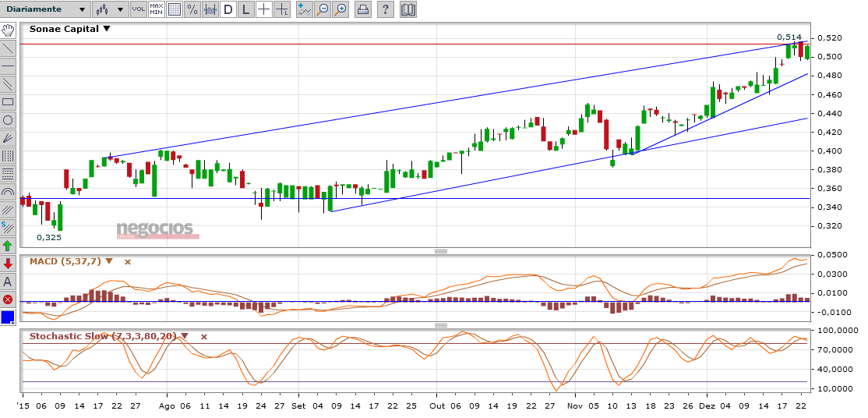The width and height of the screenshot is (868, 418).
Task: Toggle the VOL volume display
Action: pos(138,9)
